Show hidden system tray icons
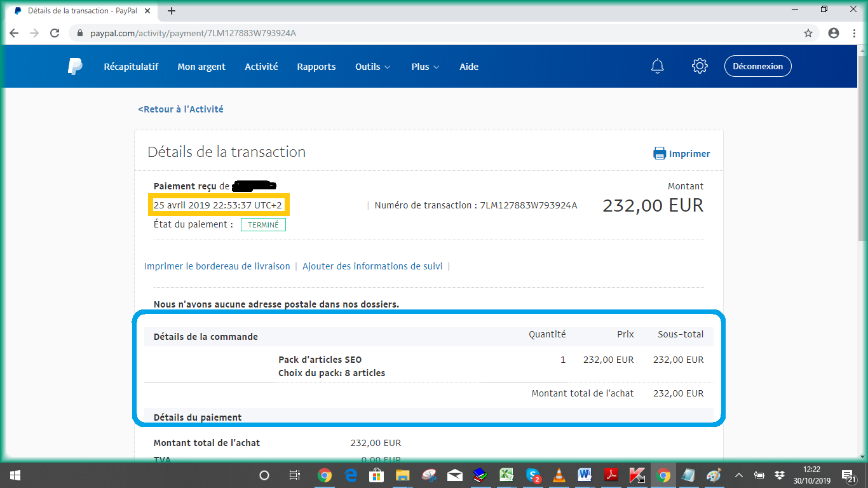This screenshot has height=488, width=868. (x=738, y=475)
